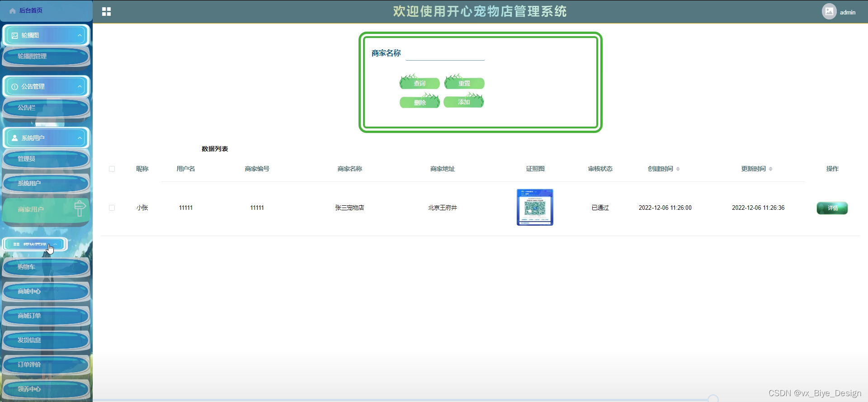Open 领养中心 menu item
The image size is (868, 402).
(x=46, y=389)
